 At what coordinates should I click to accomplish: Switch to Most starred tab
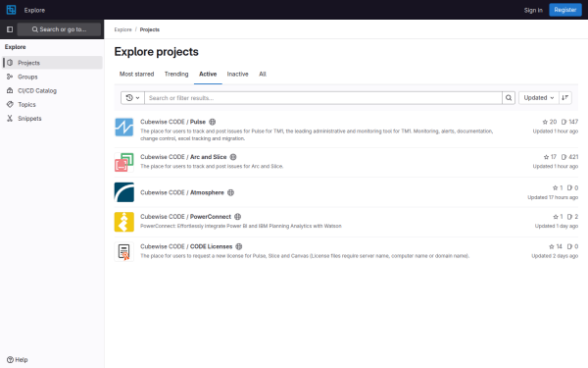(136, 74)
